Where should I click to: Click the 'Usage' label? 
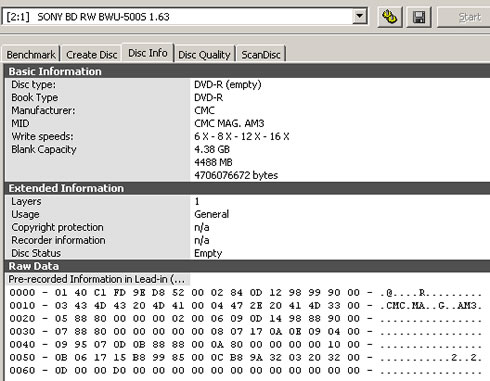coord(25,214)
